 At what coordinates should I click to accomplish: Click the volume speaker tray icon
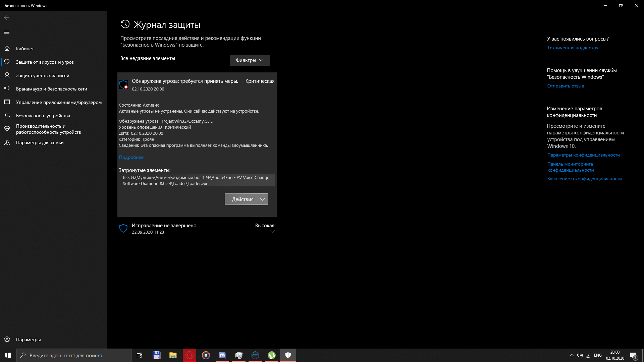pyautogui.click(x=580, y=355)
